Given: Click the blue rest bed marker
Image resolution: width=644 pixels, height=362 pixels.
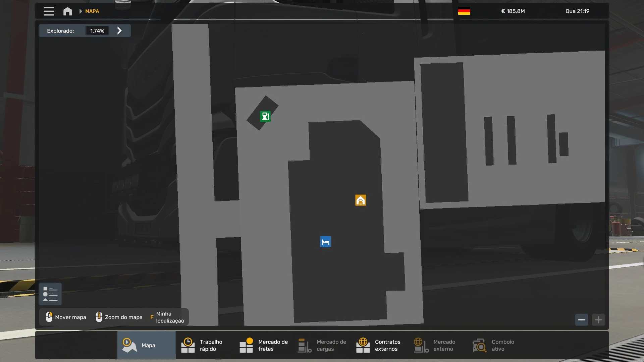Looking at the screenshot, I should 325,242.
